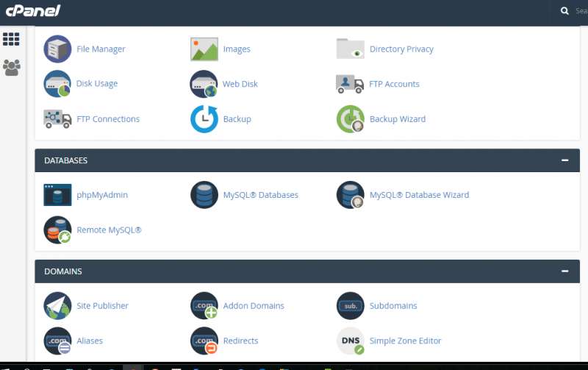Click the Disk Usage icon
Viewport: 588px width, 370px height.
tap(57, 84)
